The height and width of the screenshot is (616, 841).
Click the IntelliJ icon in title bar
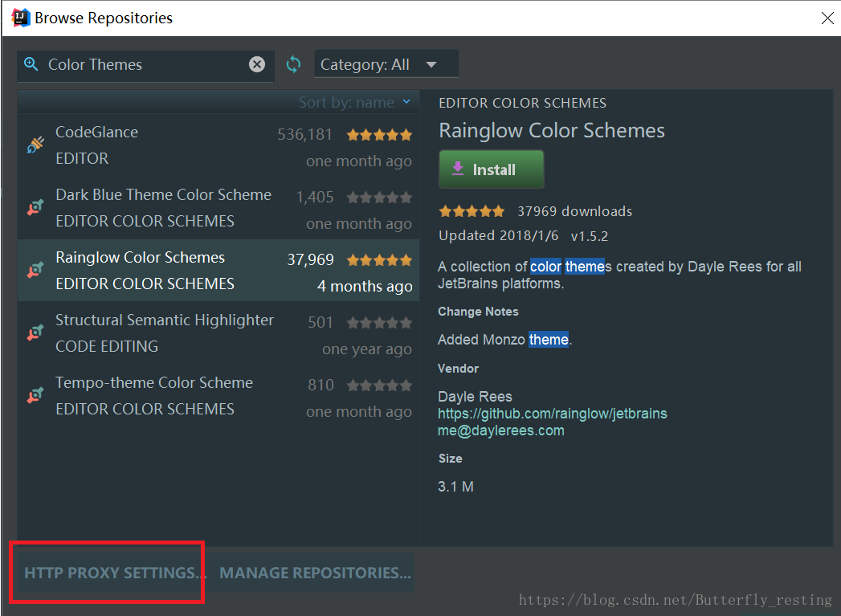point(20,18)
